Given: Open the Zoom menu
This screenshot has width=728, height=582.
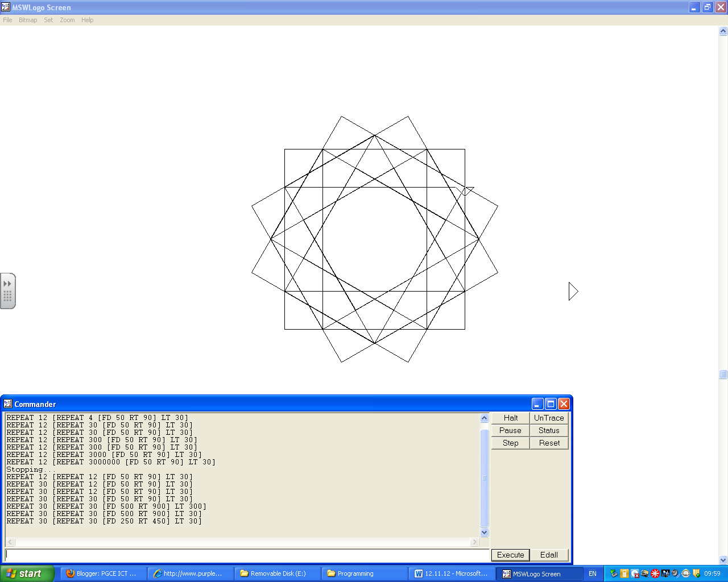Looking at the screenshot, I should [67, 20].
